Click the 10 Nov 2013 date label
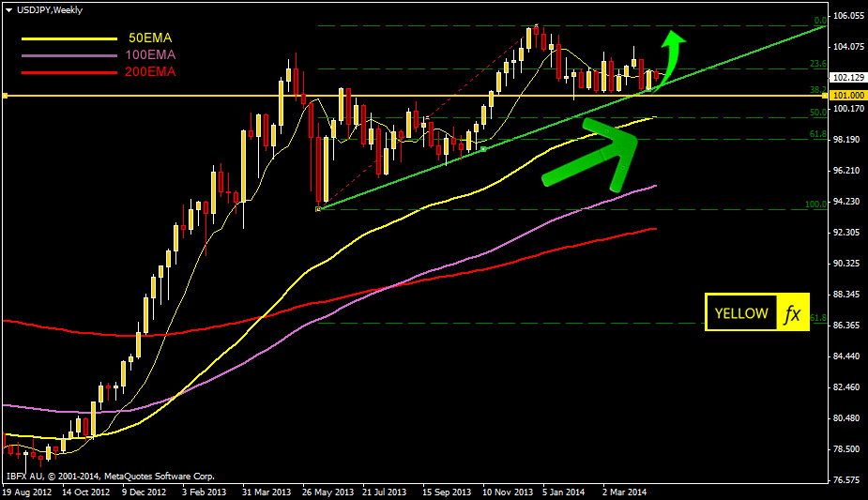 (507, 492)
